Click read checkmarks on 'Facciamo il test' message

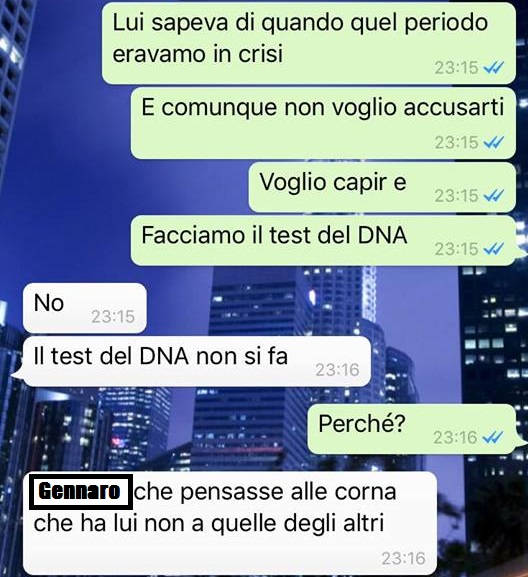[x=494, y=249]
